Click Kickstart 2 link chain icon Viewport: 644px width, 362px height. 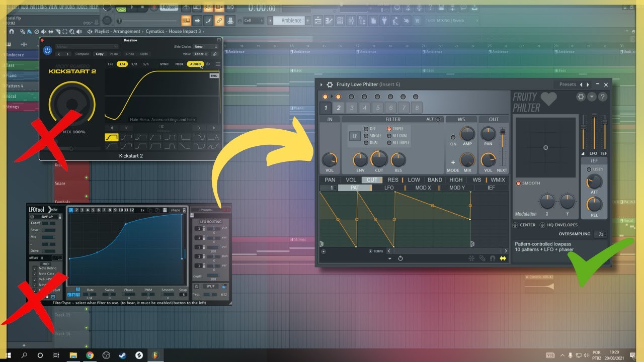pos(215,54)
